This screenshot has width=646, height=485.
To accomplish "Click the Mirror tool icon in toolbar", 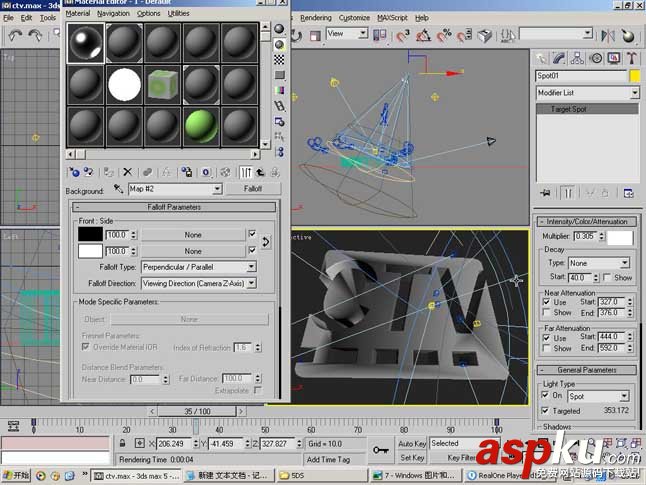I will (608, 36).
